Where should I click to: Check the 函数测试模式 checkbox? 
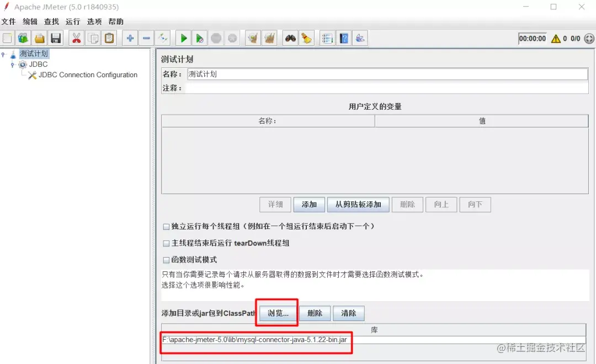click(x=166, y=260)
